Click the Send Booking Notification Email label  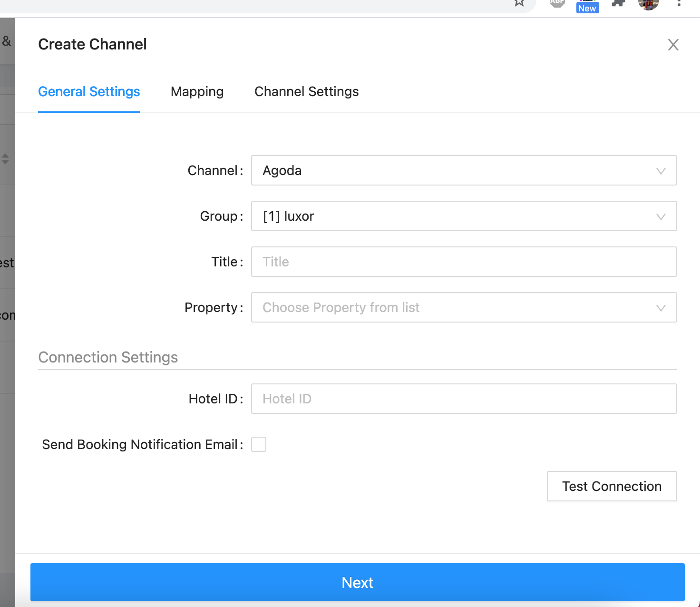point(140,444)
